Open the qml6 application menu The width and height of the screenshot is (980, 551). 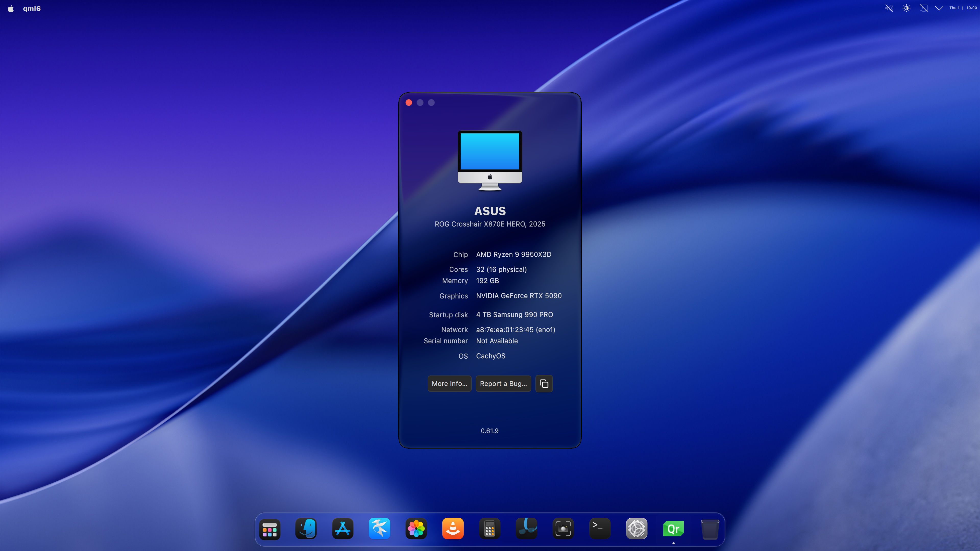[32, 8]
